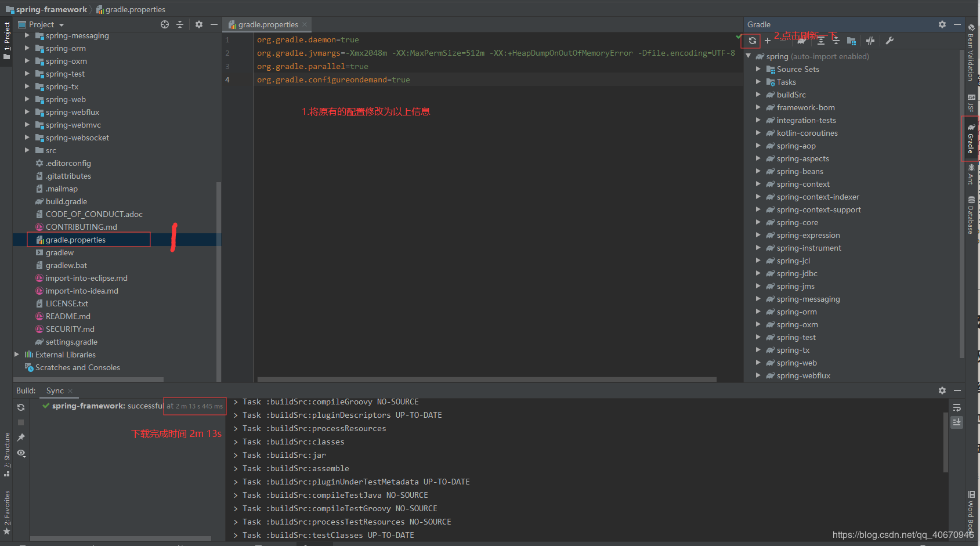Close the Sync tab in Build
The width and height of the screenshot is (980, 546).
tap(70, 391)
